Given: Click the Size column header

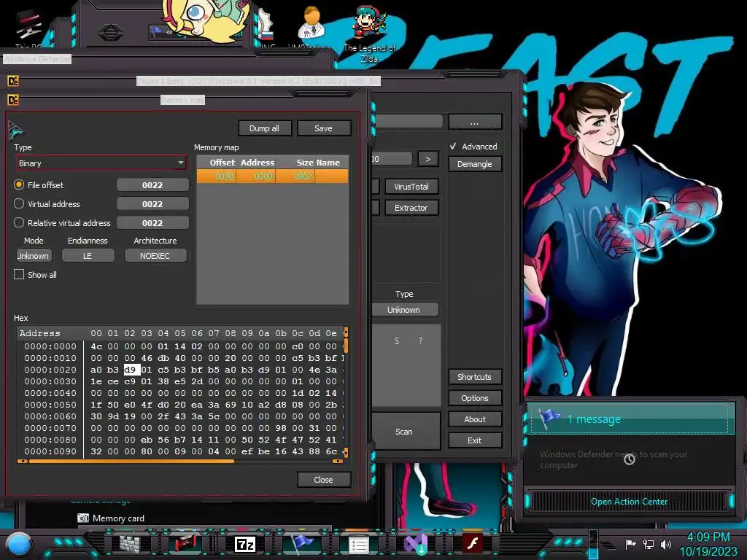Looking at the screenshot, I should pos(295,163).
